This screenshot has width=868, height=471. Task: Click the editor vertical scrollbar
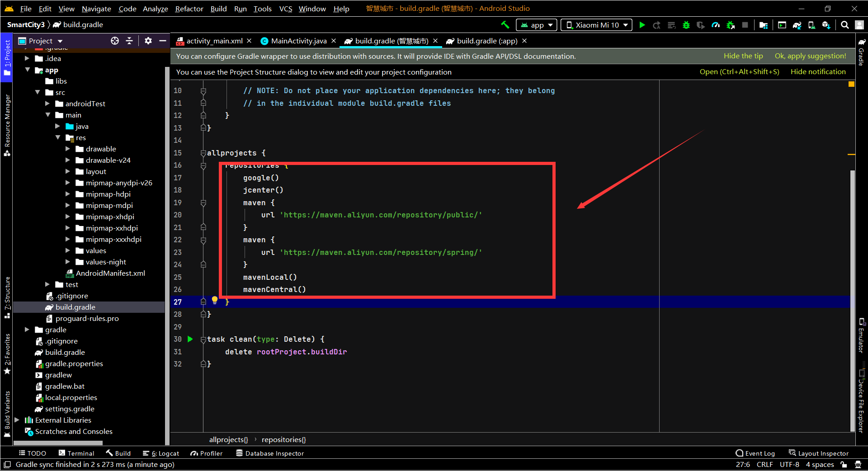click(852, 301)
